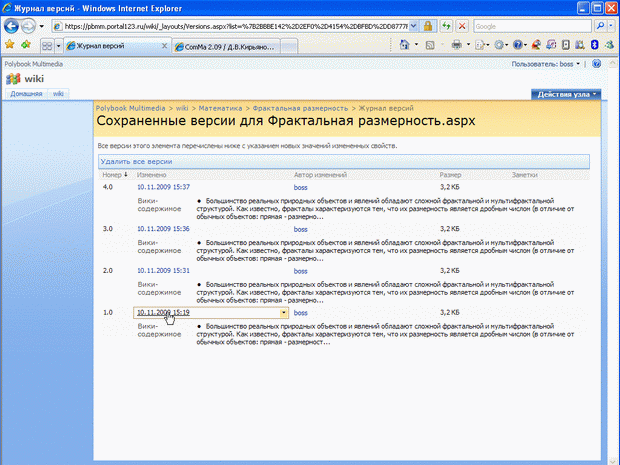This screenshot has width=620, height=465.
Task: Open the SharePoint help icon
Action: click(x=596, y=63)
